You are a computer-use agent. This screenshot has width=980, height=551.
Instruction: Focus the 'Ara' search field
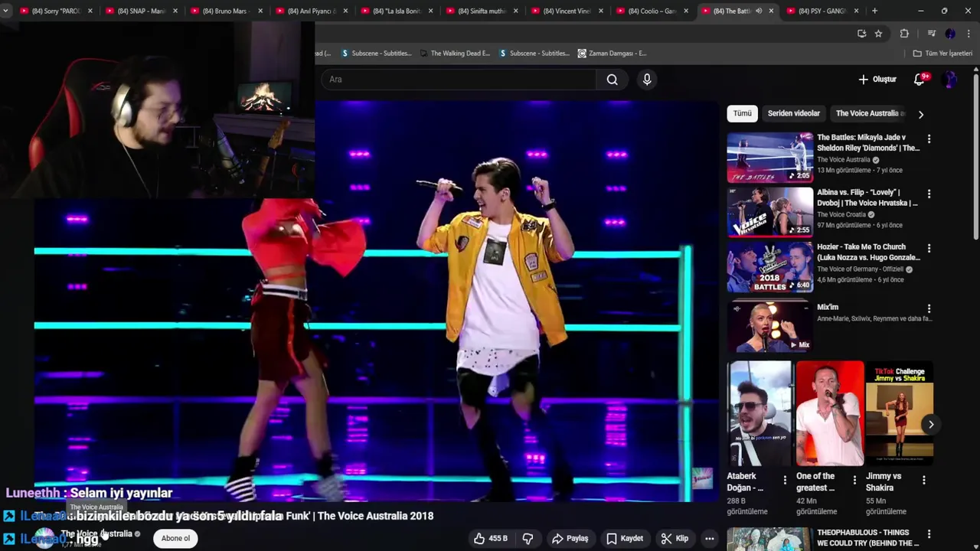[458, 80]
